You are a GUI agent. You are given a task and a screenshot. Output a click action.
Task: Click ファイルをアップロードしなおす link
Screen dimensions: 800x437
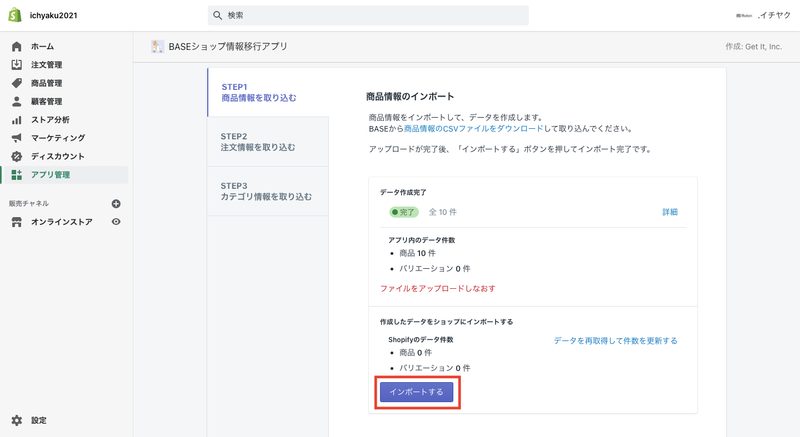(x=438, y=289)
